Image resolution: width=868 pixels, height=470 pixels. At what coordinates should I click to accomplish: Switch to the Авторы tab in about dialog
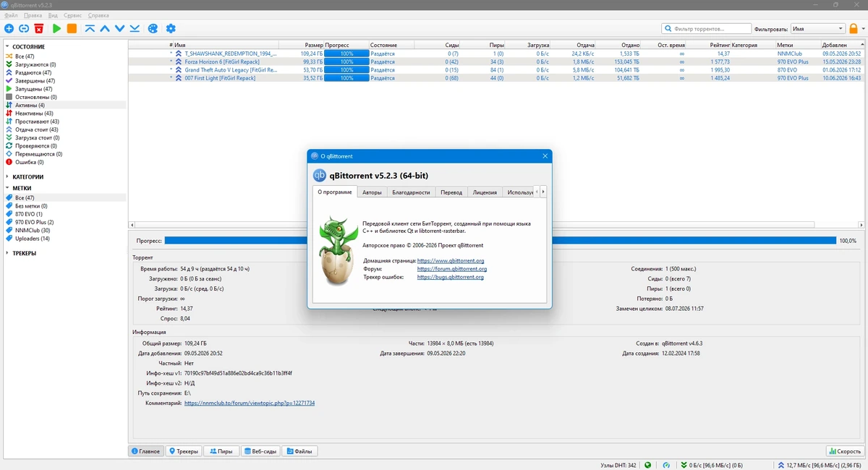(372, 192)
